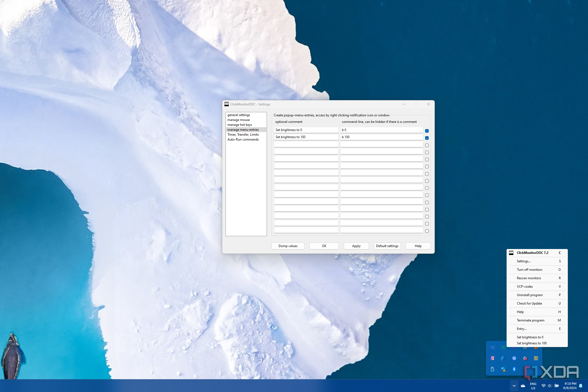Click 'Uninstall program' menu entry
Screen dimensions: 588x392
pos(537,295)
